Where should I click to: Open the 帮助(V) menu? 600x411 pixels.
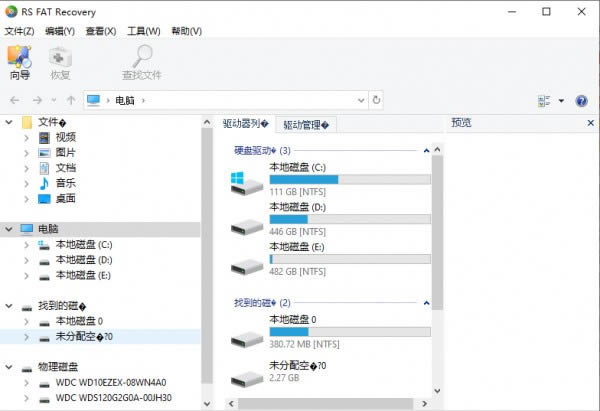(x=186, y=31)
